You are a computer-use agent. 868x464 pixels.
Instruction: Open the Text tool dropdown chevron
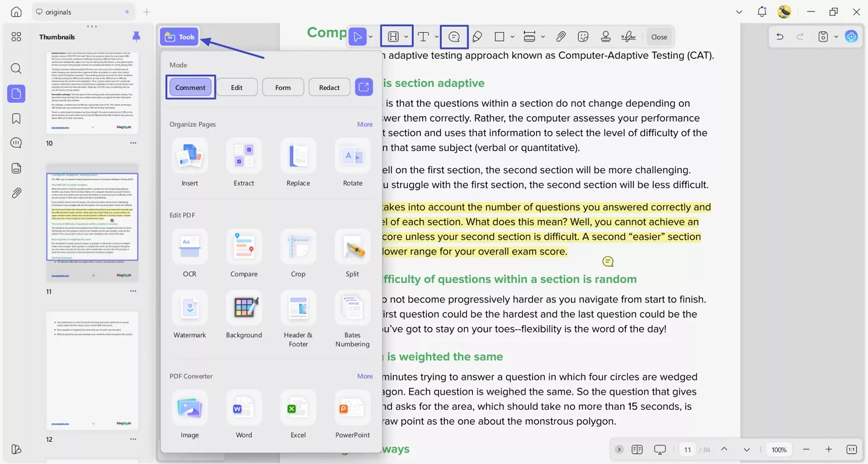(x=435, y=37)
